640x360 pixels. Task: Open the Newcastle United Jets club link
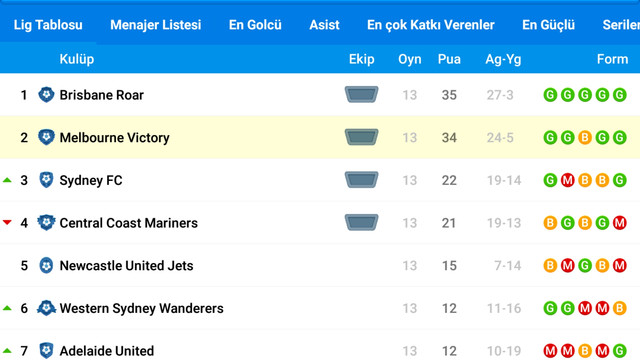pyautogui.click(x=126, y=266)
